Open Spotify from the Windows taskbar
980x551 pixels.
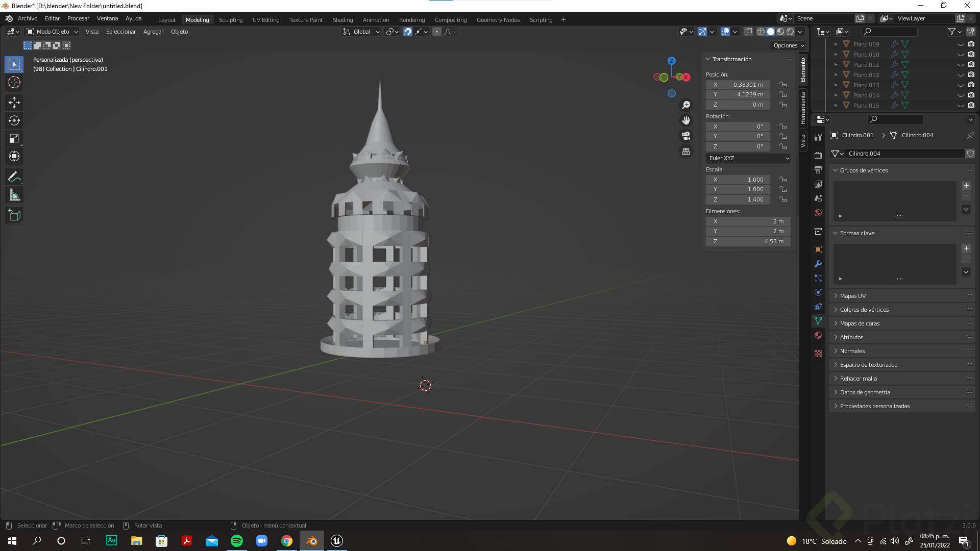tap(237, 541)
